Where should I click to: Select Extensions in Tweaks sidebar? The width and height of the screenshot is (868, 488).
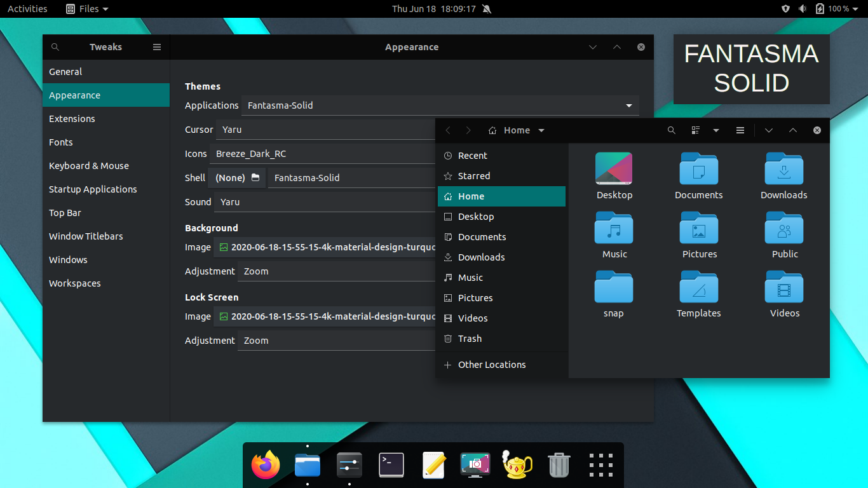click(106, 119)
